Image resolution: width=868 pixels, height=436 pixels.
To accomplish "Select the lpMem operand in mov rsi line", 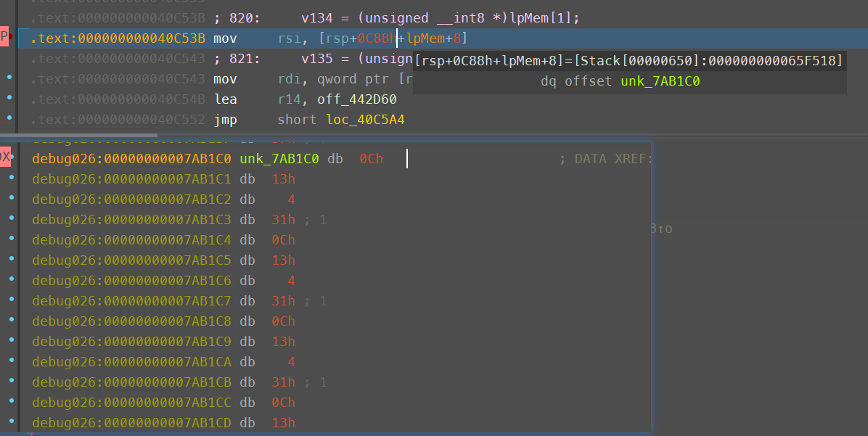I will pyautogui.click(x=426, y=38).
